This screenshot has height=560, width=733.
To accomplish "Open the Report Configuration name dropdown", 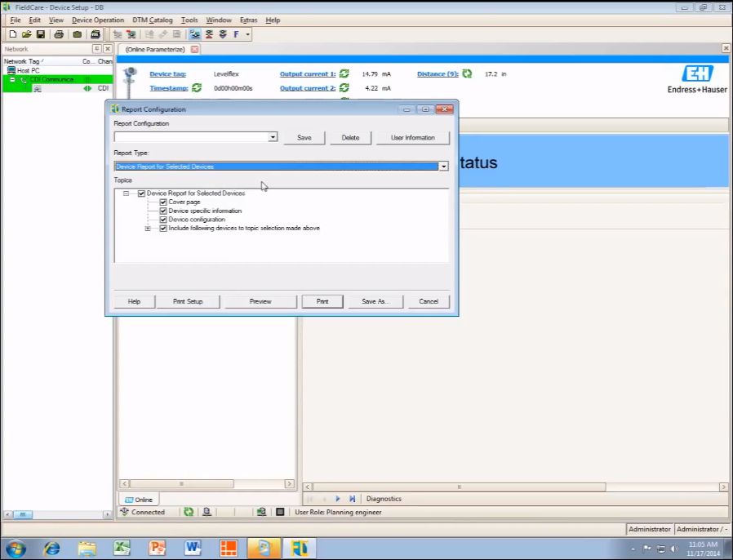I will [273, 137].
